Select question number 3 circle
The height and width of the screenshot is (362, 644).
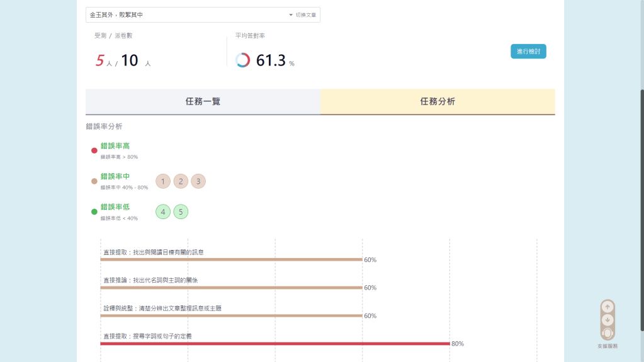point(198,181)
